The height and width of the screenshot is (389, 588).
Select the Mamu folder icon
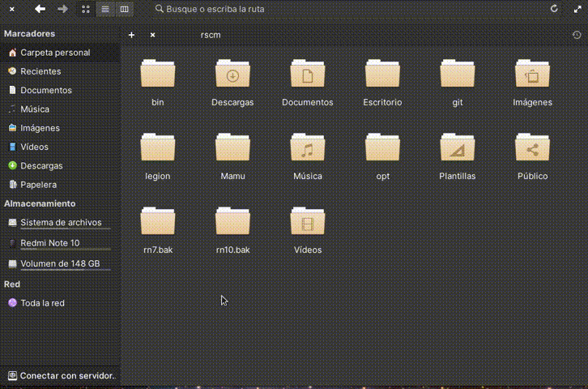tap(232, 147)
